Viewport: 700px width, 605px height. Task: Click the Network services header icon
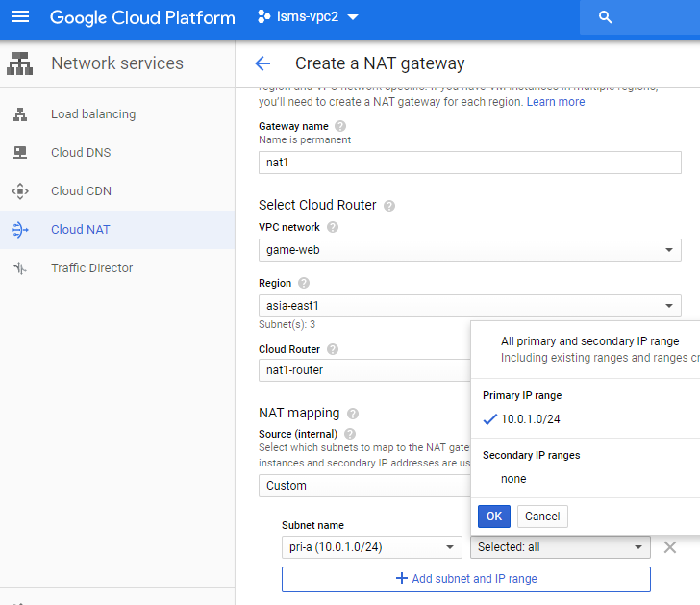click(20, 63)
